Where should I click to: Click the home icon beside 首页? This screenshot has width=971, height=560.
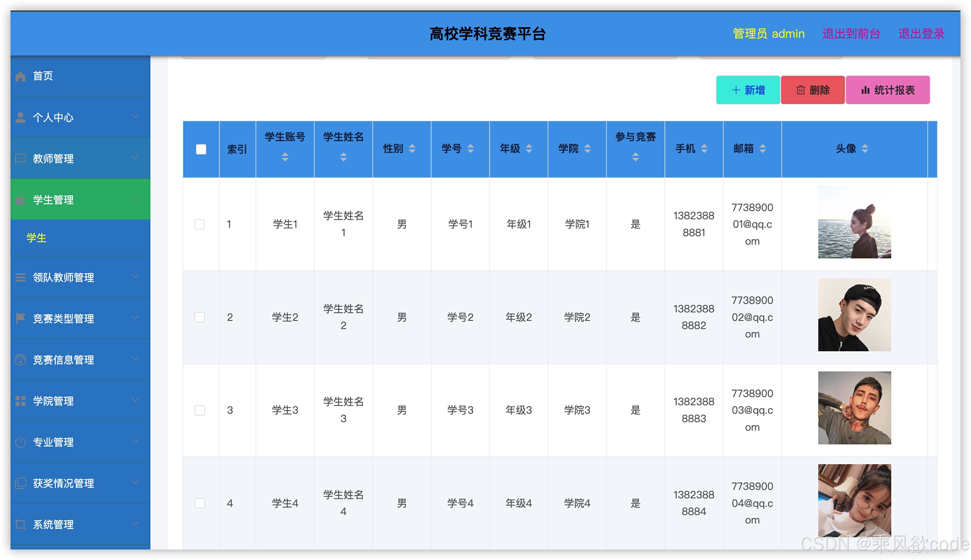pos(20,76)
